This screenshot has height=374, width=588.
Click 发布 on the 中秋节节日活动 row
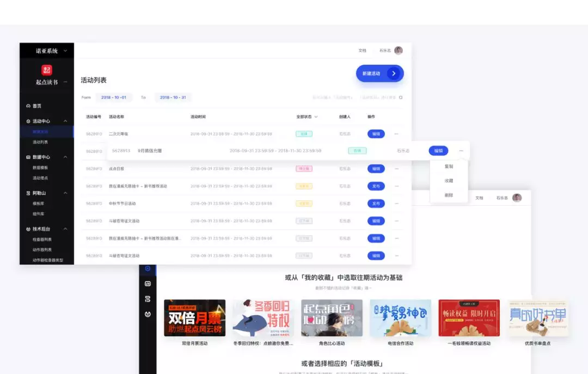(376, 204)
